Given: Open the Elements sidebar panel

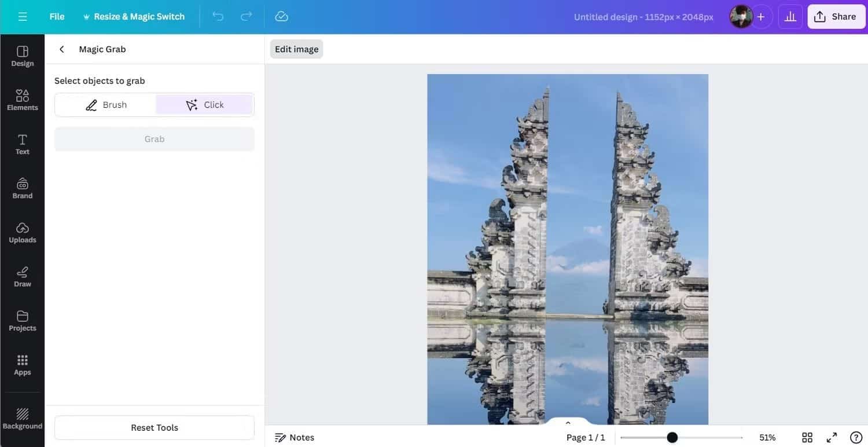Looking at the screenshot, I should tap(23, 100).
